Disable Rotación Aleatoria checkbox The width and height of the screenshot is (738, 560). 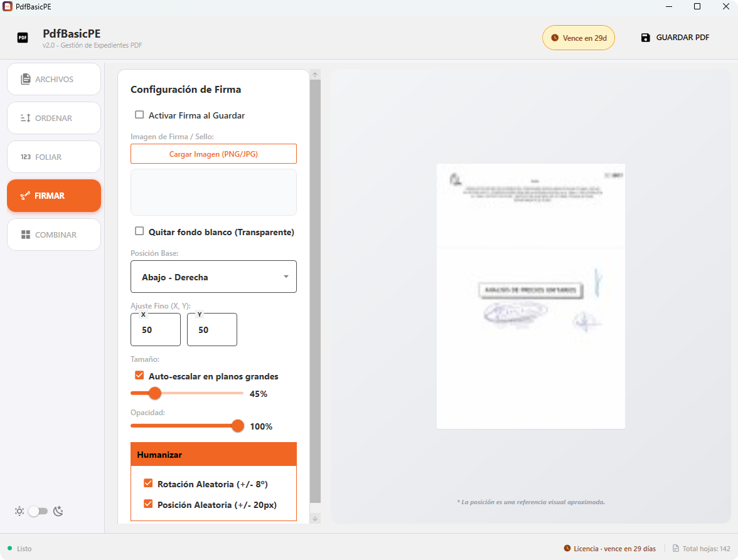point(148,483)
